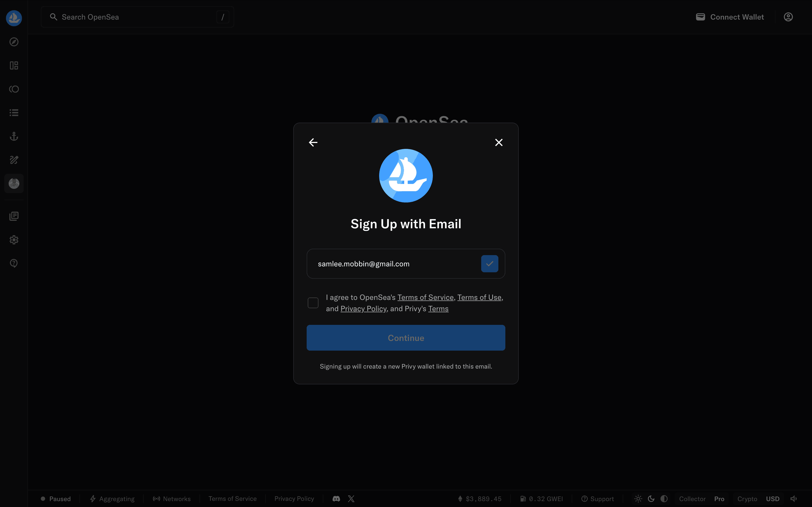The image size is (812, 507).
Task: Open the anchor icon in sidebar
Action: pyautogui.click(x=14, y=137)
